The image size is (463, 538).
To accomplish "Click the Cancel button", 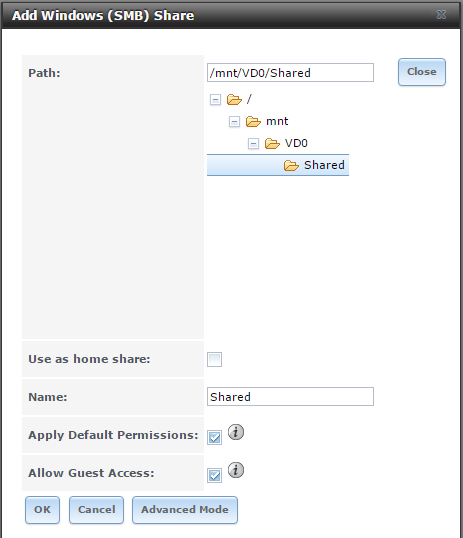I will 96,510.
